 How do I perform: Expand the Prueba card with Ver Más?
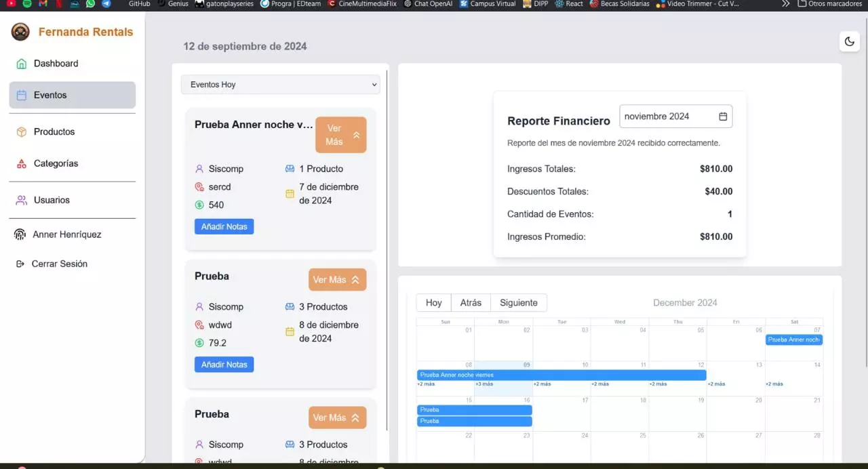[x=337, y=279]
